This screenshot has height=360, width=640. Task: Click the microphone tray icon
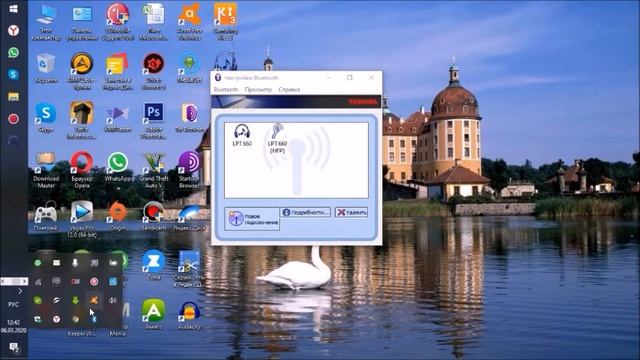pos(75,263)
